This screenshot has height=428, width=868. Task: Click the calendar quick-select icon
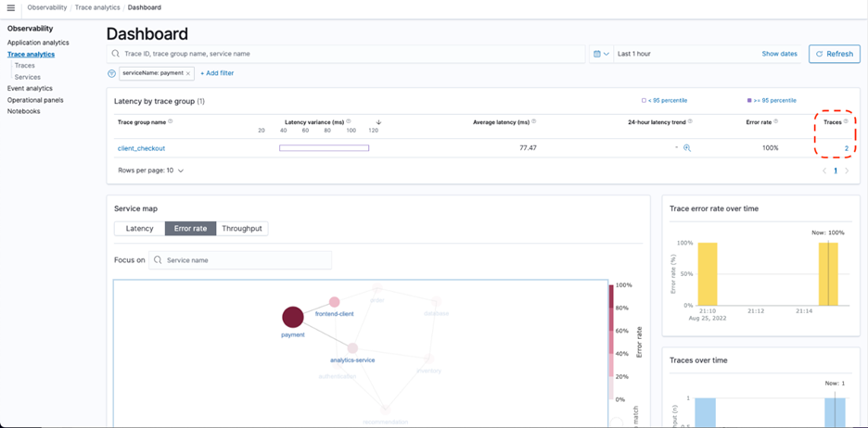(597, 54)
